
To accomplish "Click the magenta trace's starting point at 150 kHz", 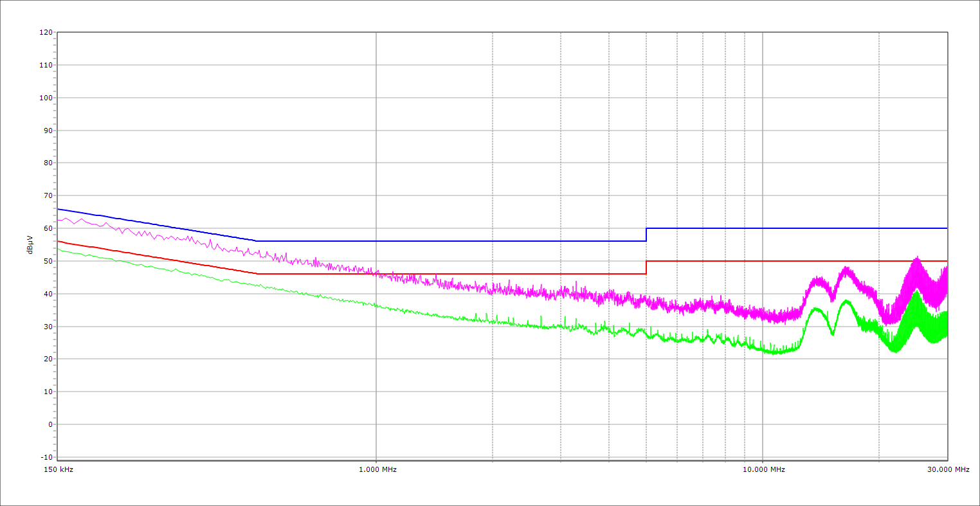I will pos(59,220).
